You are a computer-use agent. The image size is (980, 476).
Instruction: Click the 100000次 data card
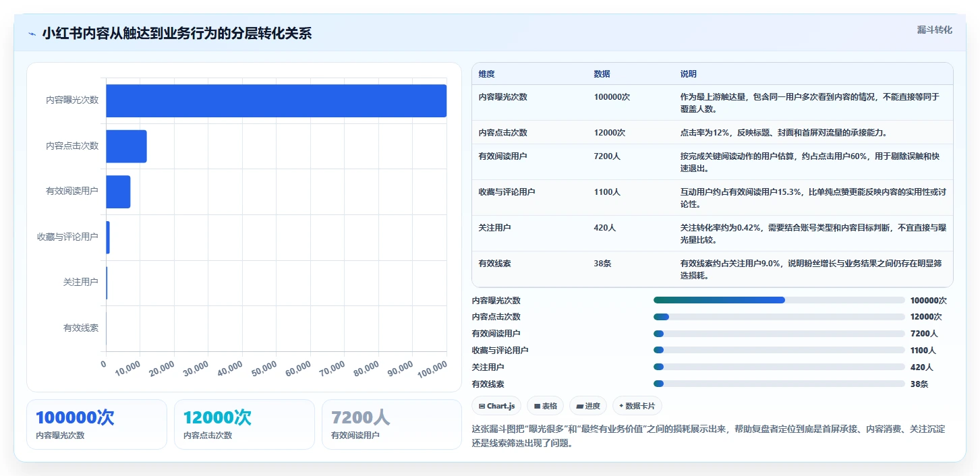[96, 424]
